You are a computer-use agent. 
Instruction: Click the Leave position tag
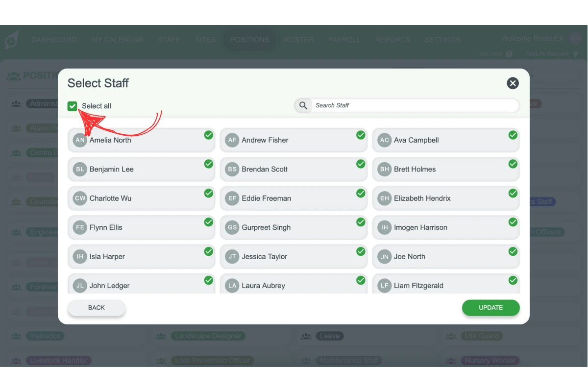coord(329,336)
